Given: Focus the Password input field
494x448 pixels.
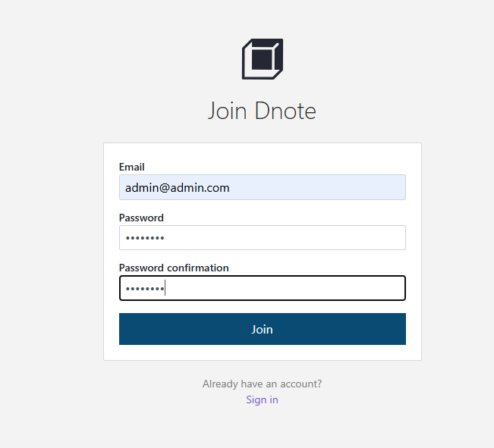Looking at the screenshot, I should pos(262,238).
